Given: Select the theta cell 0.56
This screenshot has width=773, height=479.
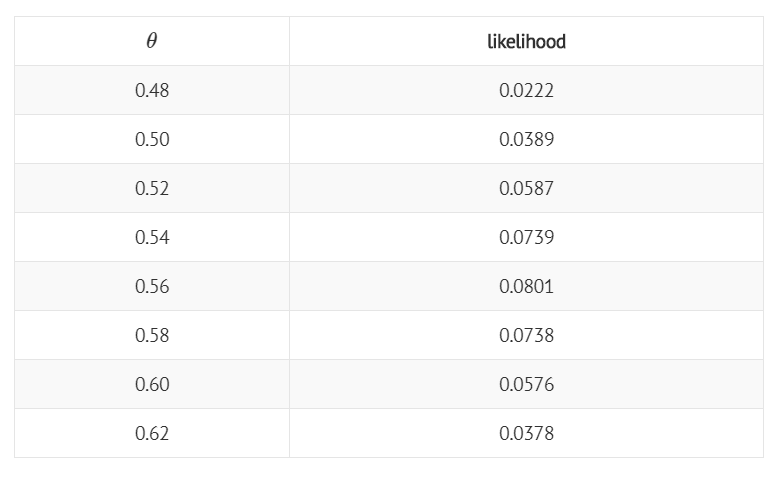Looking at the screenshot, I should click(x=152, y=286).
